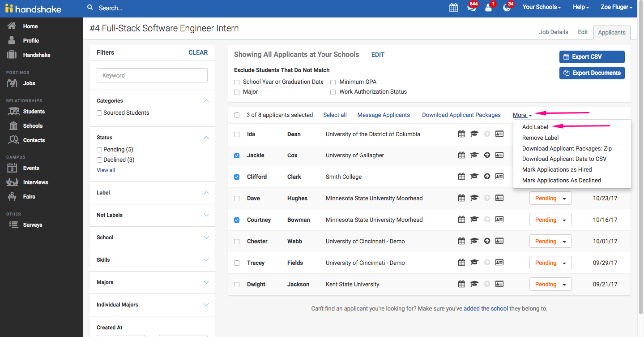Open the Interviews section in the sidebar
The height and width of the screenshot is (337, 644).
pyautogui.click(x=35, y=182)
